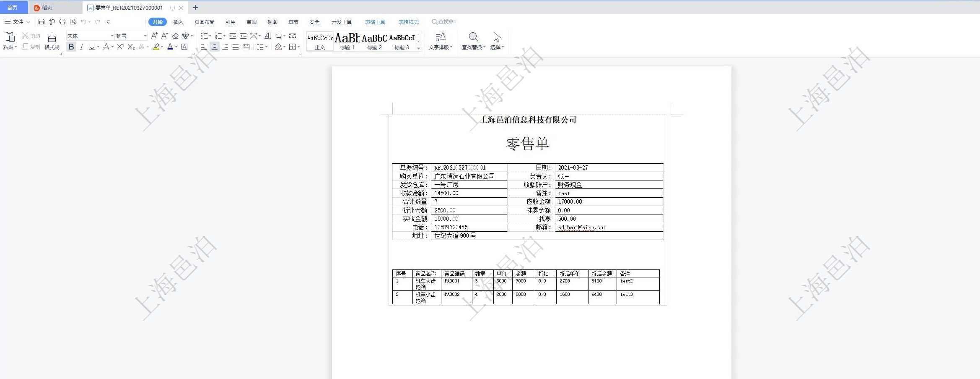Open the font size dropdown showing 初号

pyautogui.click(x=131, y=36)
